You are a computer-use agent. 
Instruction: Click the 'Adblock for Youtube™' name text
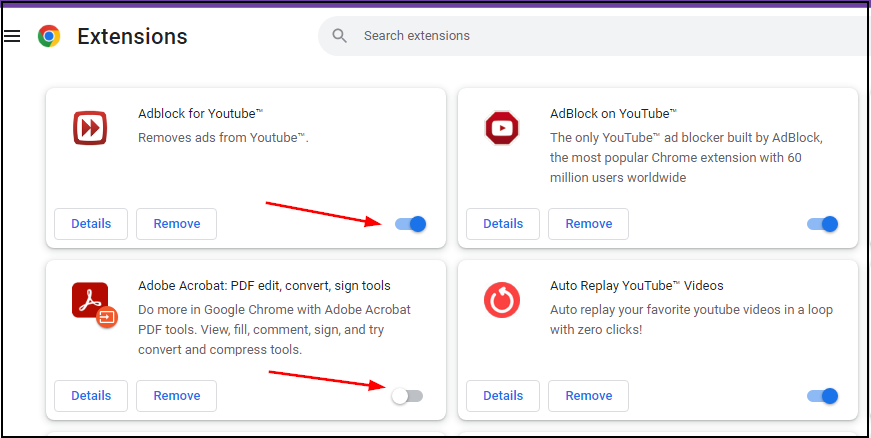(201, 114)
